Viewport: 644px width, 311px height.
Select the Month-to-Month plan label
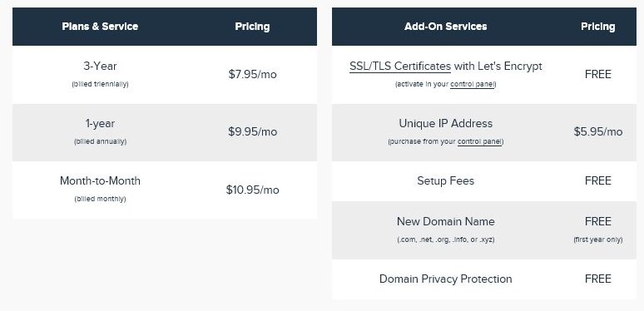click(100, 181)
